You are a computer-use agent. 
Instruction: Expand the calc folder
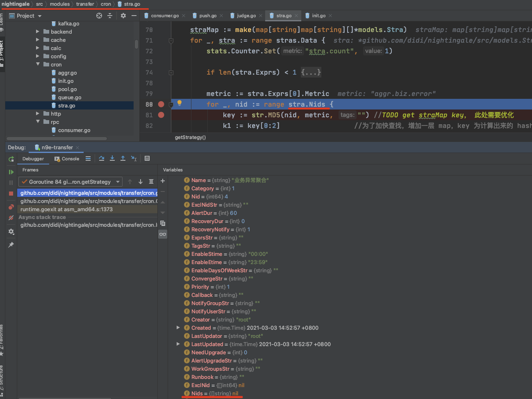pyautogui.click(x=38, y=48)
